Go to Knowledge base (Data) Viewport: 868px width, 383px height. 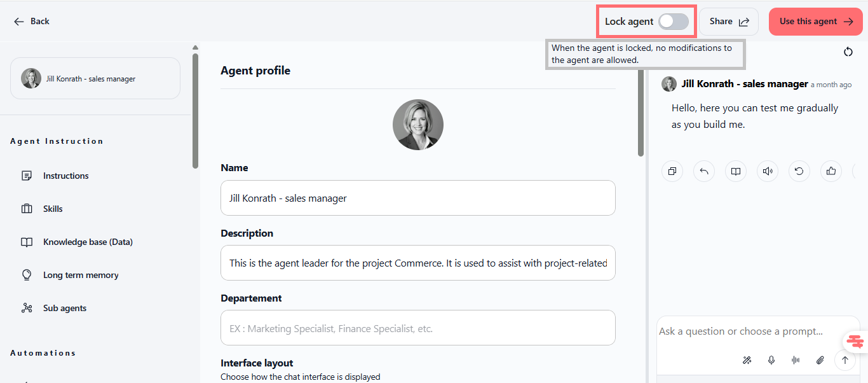click(x=88, y=242)
